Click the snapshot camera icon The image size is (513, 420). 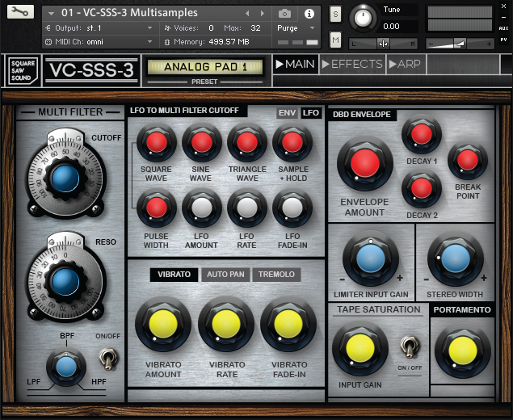click(284, 14)
